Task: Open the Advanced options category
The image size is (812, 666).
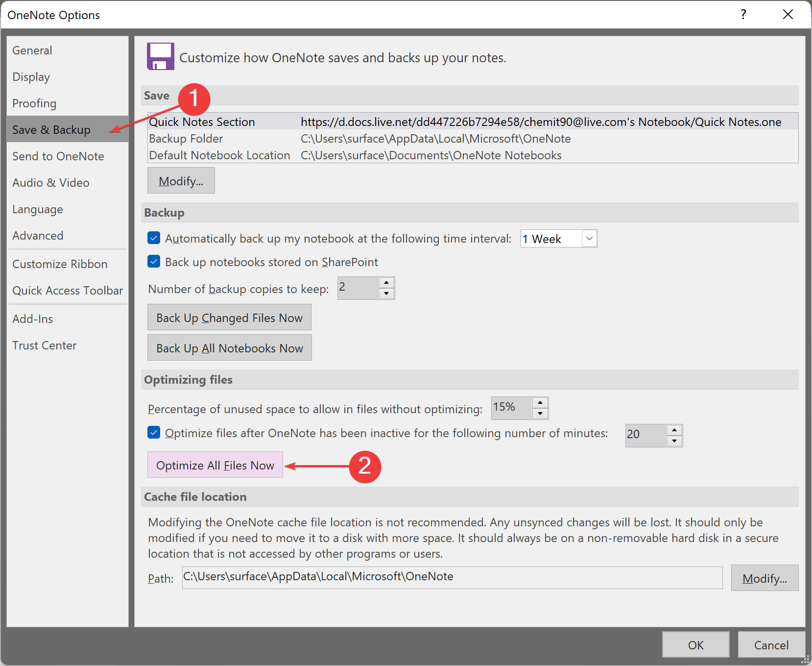Action: pyautogui.click(x=68, y=236)
